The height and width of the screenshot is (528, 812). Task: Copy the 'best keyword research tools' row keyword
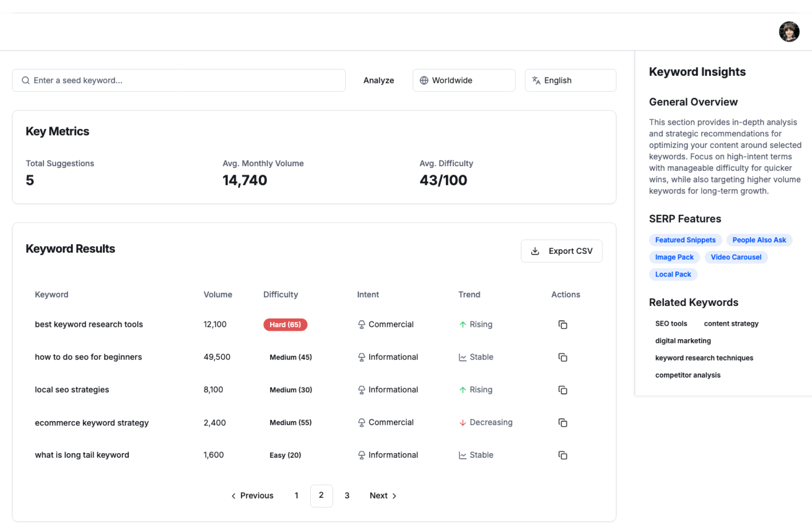click(x=562, y=324)
